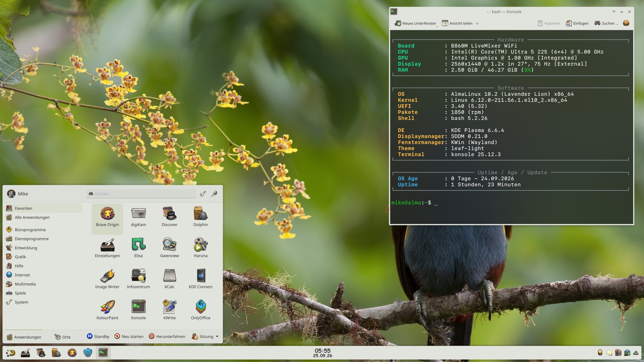
Task: Click Einfügen in Konsole toolbar
Action: [x=577, y=23]
